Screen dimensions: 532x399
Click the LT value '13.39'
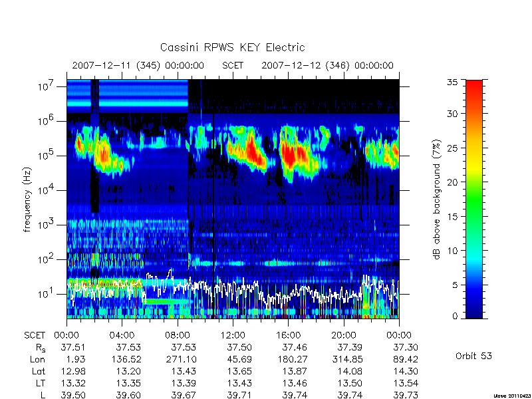(184, 384)
